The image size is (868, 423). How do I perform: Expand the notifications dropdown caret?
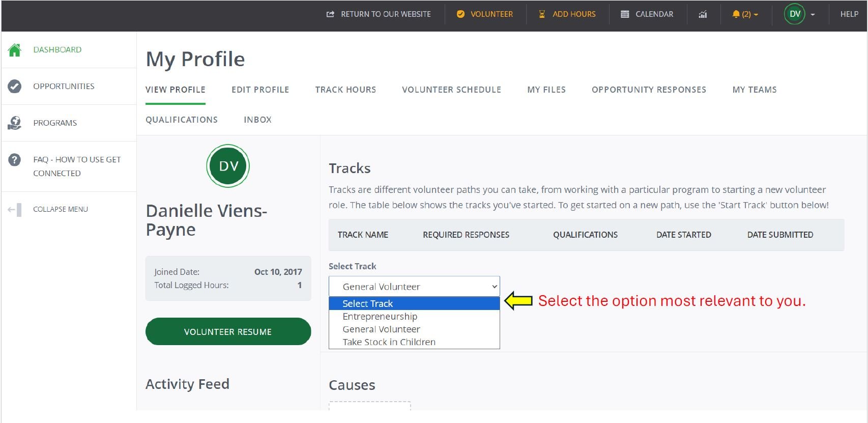(756, 15)
